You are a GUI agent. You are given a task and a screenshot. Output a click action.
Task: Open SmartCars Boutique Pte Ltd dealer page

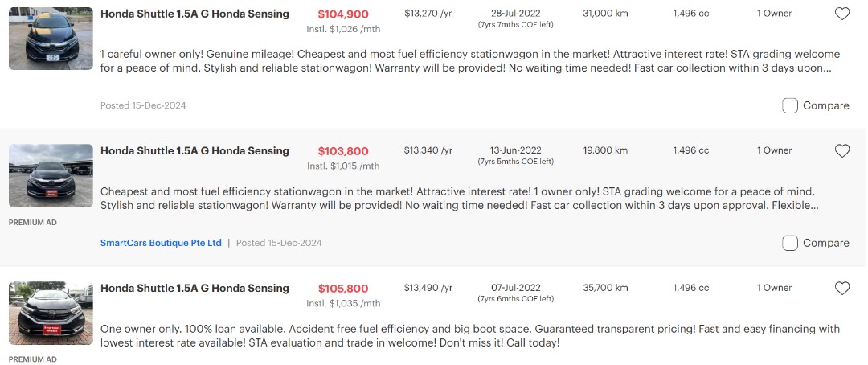tap(161, 243)
